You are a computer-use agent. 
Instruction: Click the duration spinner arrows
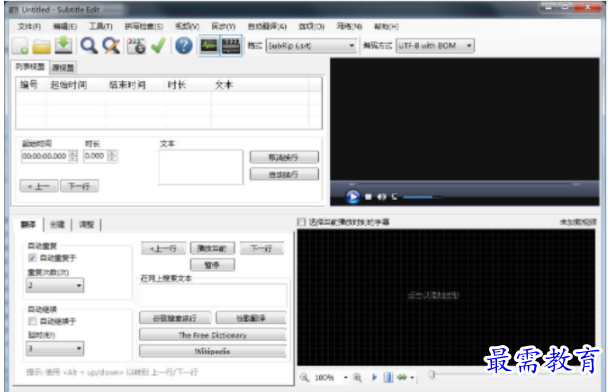click(112, 156)
